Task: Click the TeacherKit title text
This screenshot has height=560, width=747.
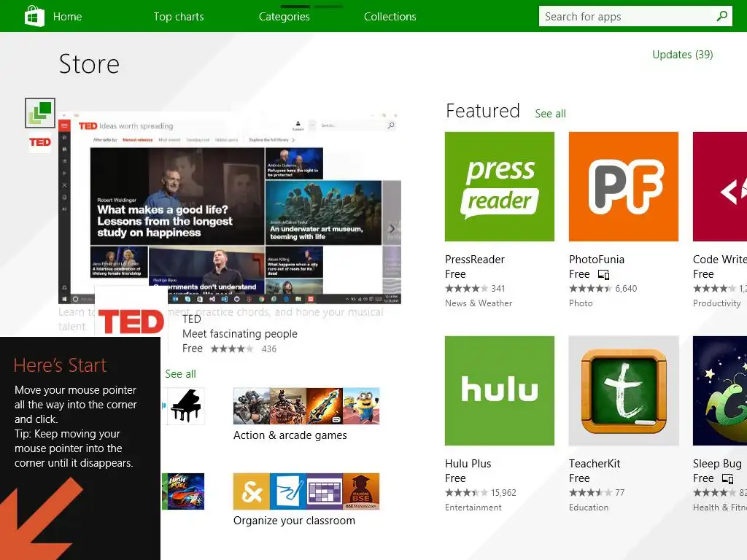Action: tap(595, 464)
